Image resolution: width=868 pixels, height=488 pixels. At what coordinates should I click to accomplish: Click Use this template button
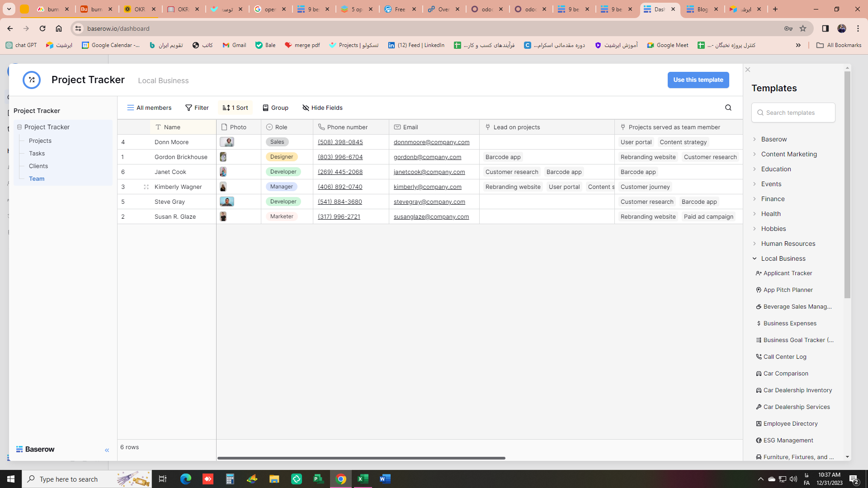coord(698,80)
